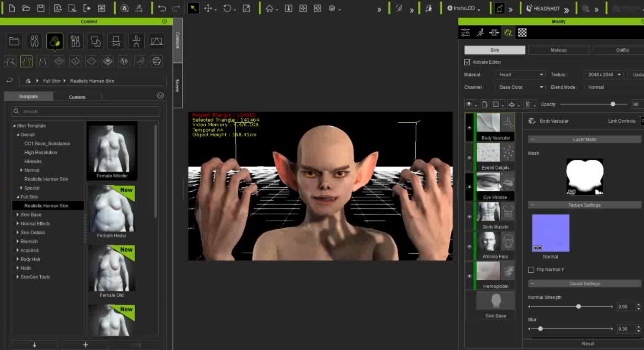Toggle visibility of Eye Wrinkle layer
644x350 pixels.
coord(469,187)
